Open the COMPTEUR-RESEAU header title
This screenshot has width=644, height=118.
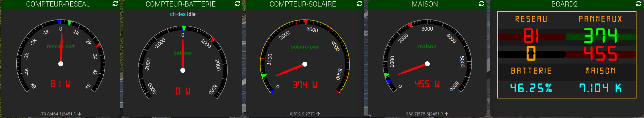pos(58,4)
